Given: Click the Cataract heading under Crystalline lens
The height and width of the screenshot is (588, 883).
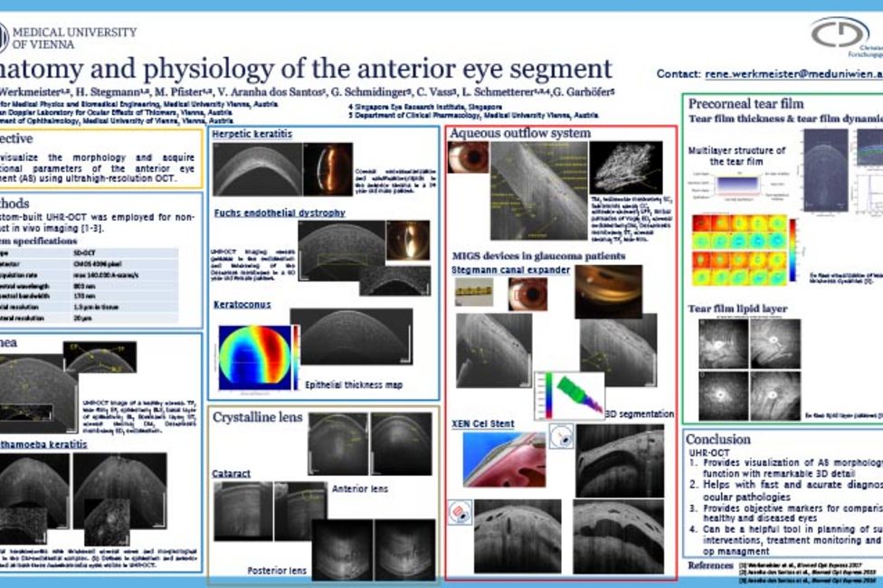Looking at the screenshot, I should point(233,473).
